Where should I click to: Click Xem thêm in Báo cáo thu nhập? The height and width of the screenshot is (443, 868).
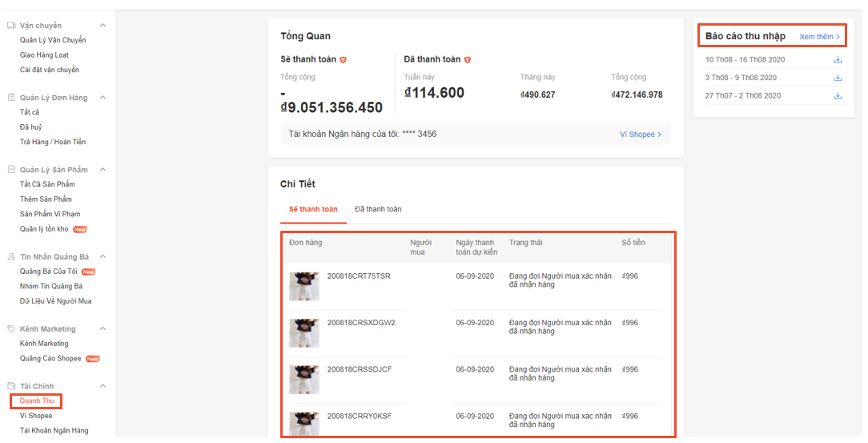[x=819, y=37]
